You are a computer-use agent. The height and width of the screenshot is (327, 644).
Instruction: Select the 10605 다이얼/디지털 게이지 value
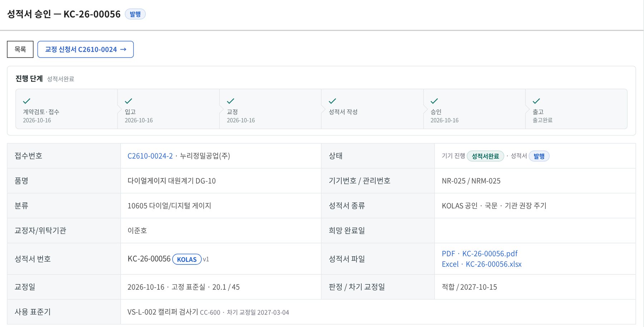[169, 206]
